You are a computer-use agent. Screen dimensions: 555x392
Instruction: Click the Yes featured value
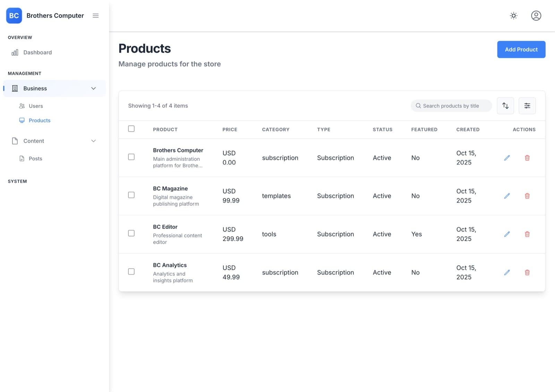coord(416,234)
